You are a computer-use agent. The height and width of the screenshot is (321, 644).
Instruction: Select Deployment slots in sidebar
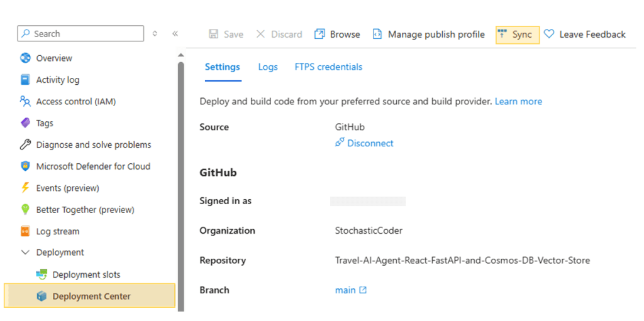pyautogui.click(x=86, y=275)
